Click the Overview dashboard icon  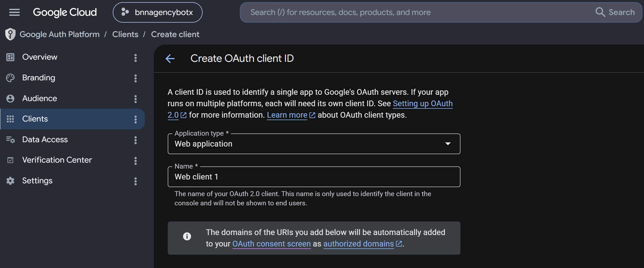[x=10, y=57]
